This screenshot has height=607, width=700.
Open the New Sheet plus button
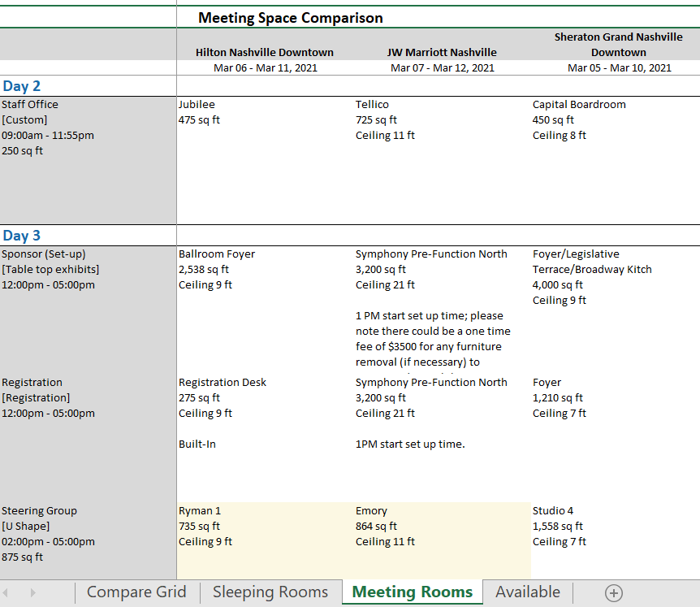pos(613,592)
